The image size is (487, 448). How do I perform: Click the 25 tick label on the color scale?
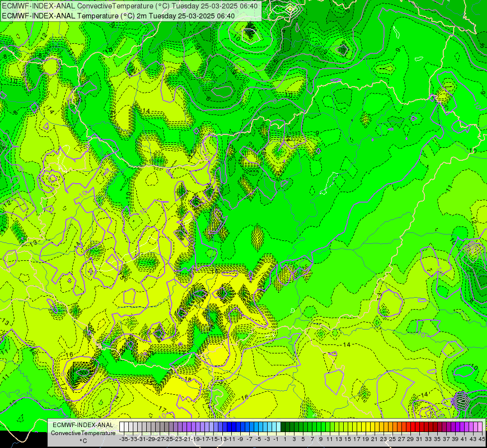point(392,439)
